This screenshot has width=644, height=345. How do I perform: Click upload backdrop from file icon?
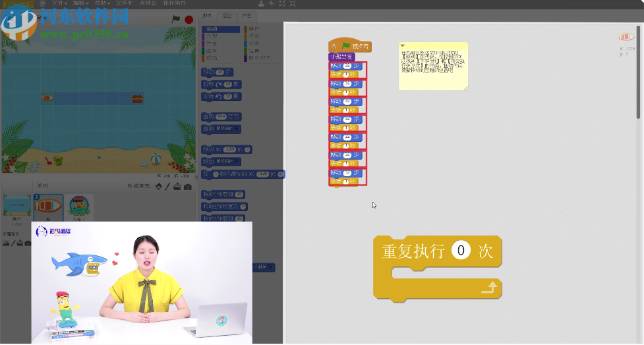coord(20,243)
